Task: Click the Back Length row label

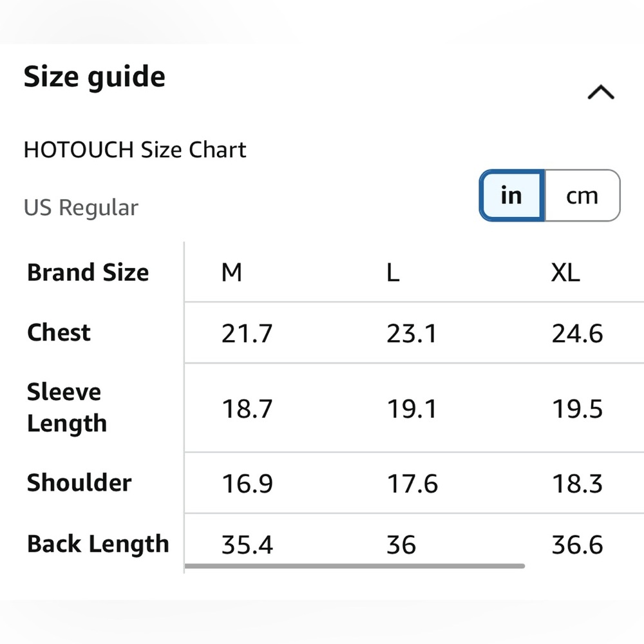Action: point(98,544)
